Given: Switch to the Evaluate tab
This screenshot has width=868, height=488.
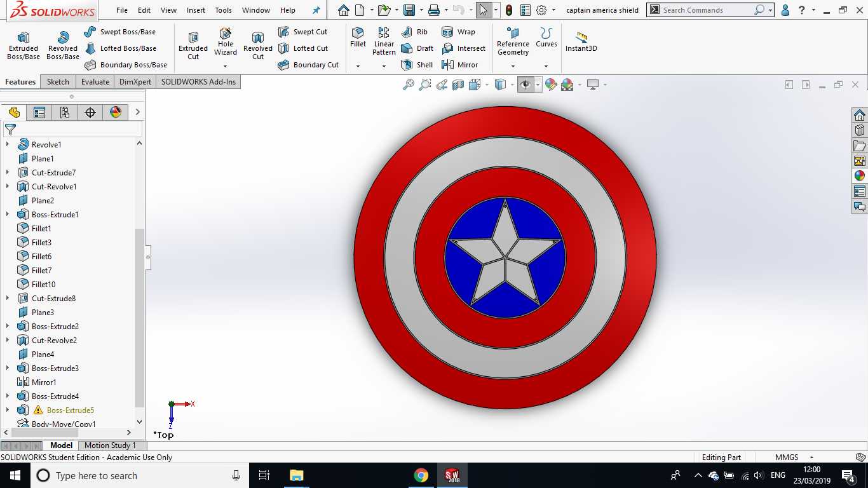Looking at the screenshot, I should coord(95,82).
